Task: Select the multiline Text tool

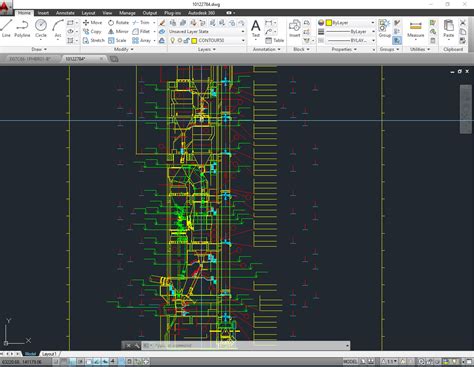Action: coord(256,28)
